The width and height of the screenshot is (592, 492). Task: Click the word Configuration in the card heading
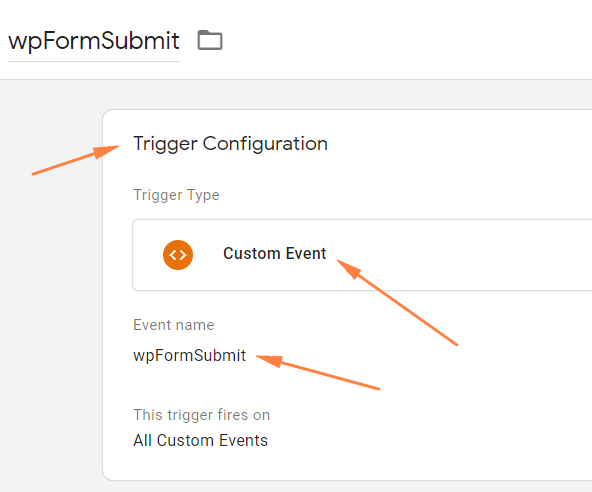[x=265, y=144]
